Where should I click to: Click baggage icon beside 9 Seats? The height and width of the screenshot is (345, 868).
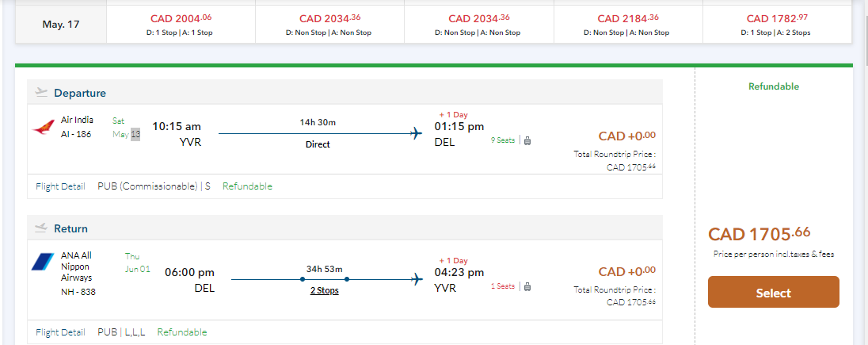coord(527,140)
